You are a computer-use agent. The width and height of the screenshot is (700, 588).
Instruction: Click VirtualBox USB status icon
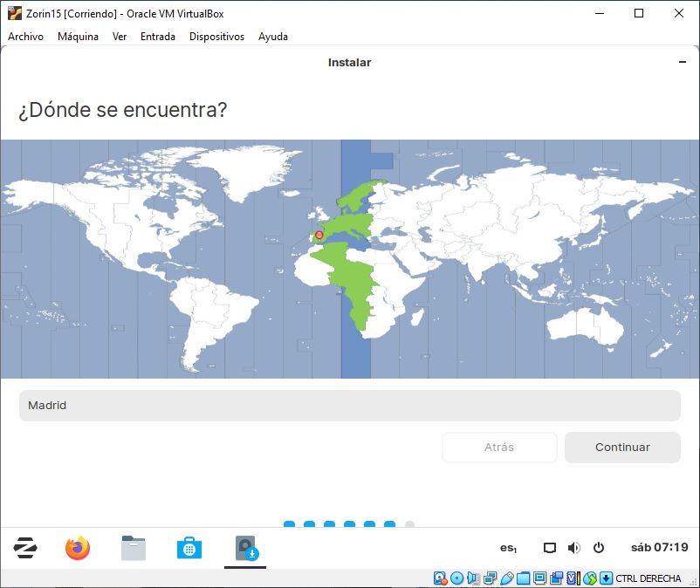click(x=506, y=578)
